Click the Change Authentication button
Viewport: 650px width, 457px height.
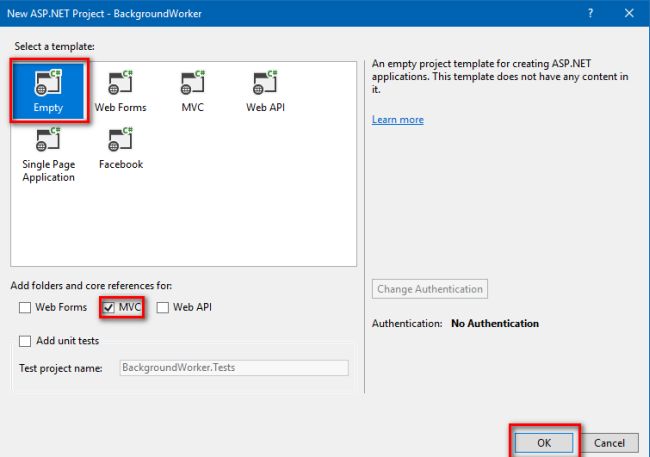[430, 289]
